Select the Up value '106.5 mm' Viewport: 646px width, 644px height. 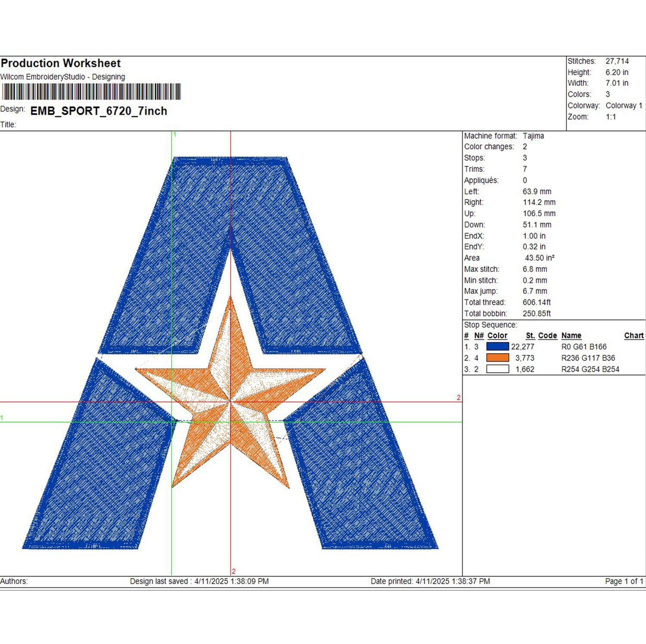539,214
